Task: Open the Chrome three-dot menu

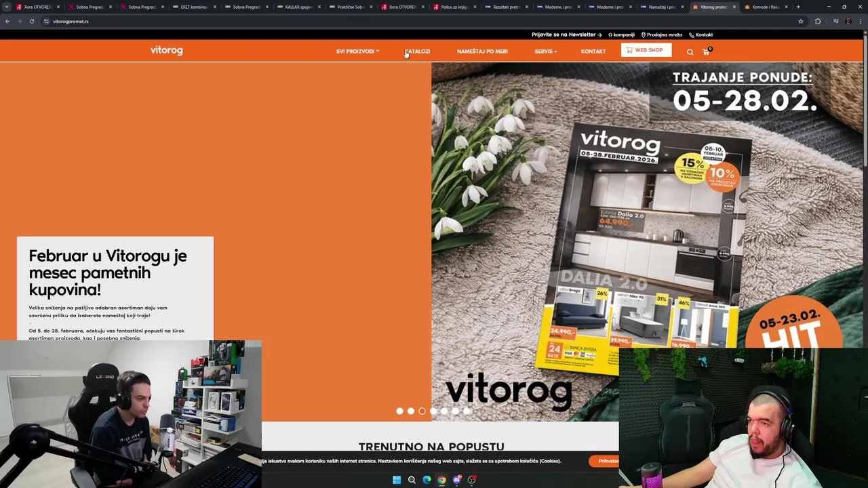Action: tap(861, 21)
